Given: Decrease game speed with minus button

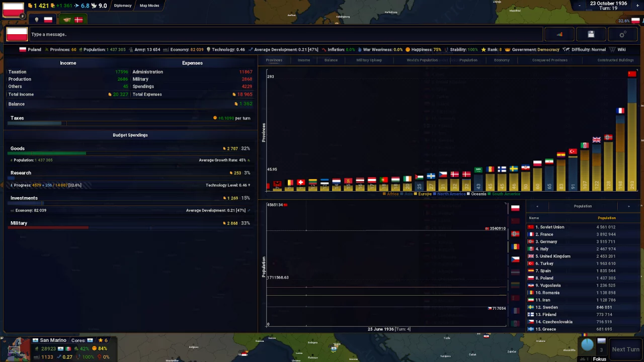Looking at the screenshot, I should pyautogui.click(x=580, y=6).
